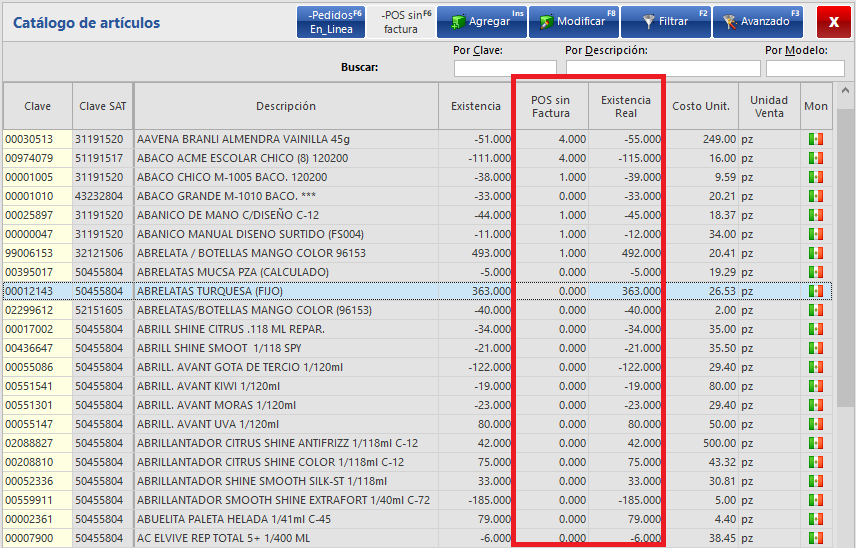Click flag icon in ABUELITA PALETA HELADA row

click(815, 519)
